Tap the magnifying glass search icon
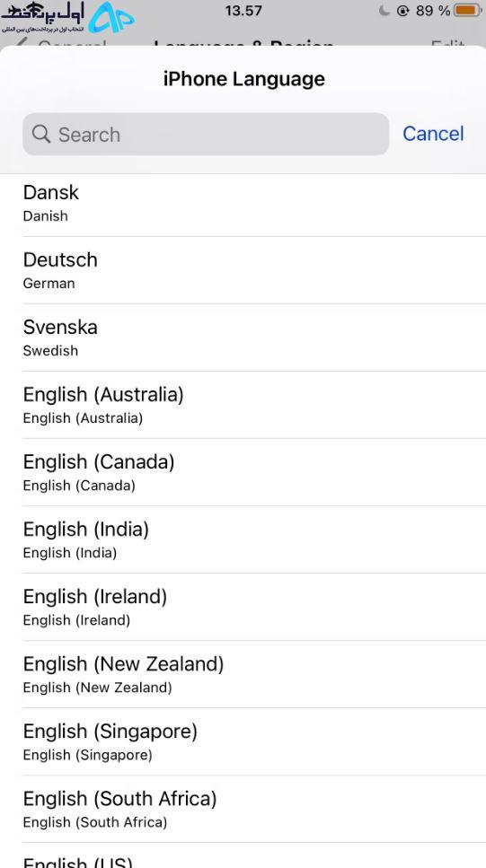The height and width of the screenshot is (868, 486). pos(41,134)
